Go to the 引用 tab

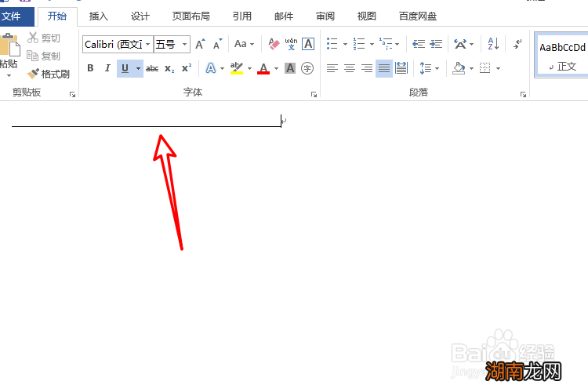[x=242, y=16]
